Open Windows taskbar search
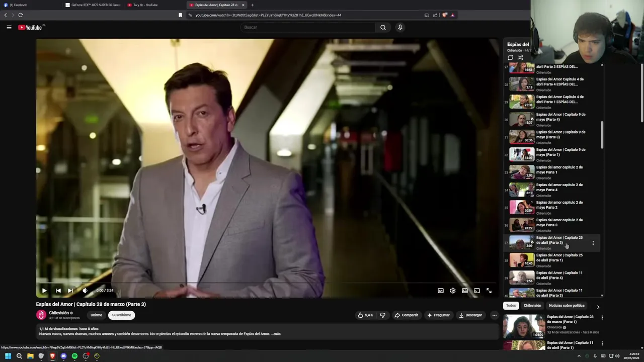 point(19,356)
